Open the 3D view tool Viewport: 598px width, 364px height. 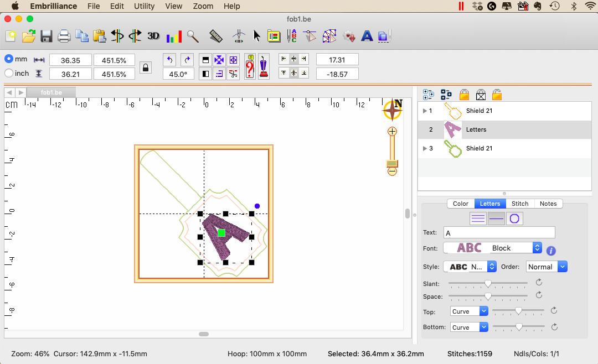[153, 37]
